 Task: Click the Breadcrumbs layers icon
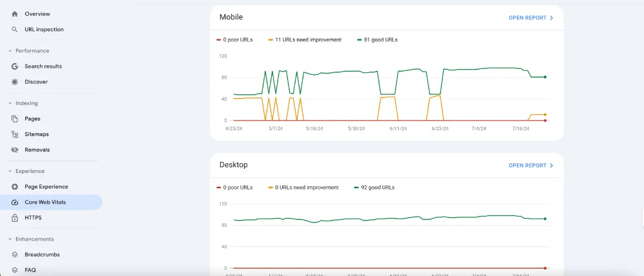tap(15, 255)
